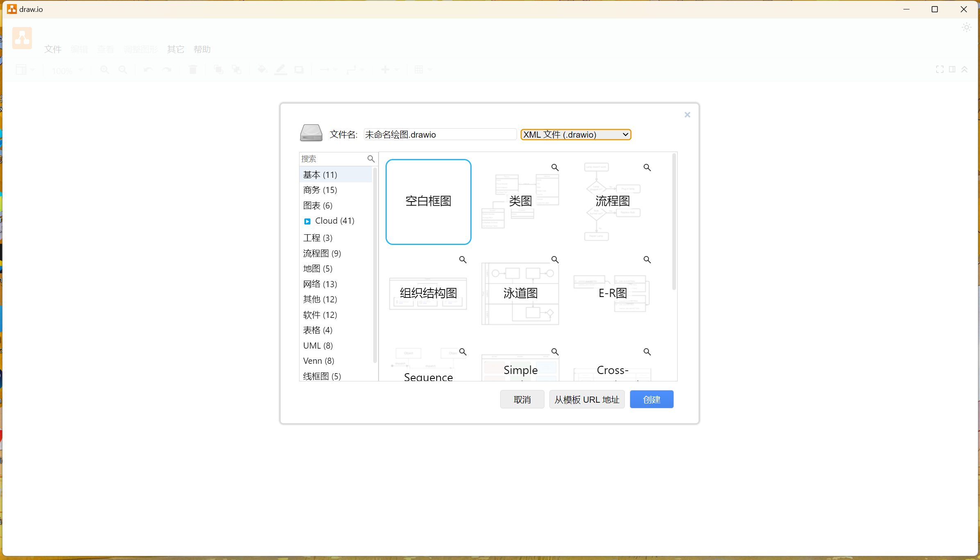980x560 pixels.
Task: Click the 文件名 input field
Action: tap(440, 135)
